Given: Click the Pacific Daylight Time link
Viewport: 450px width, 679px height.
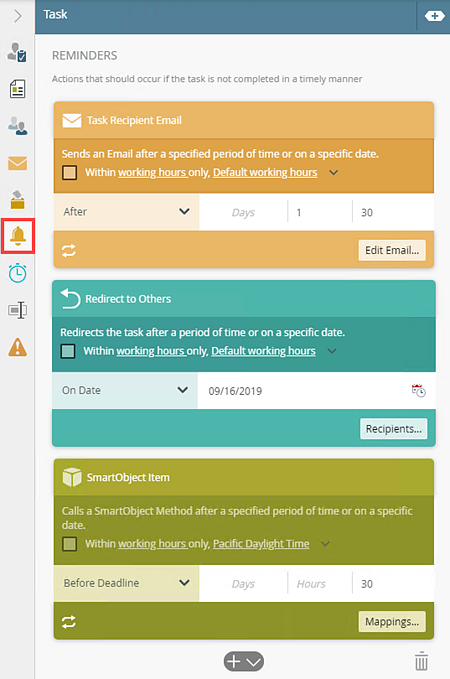Looking at the screenshot, I should pyautogui.click(x=261, y=543).
